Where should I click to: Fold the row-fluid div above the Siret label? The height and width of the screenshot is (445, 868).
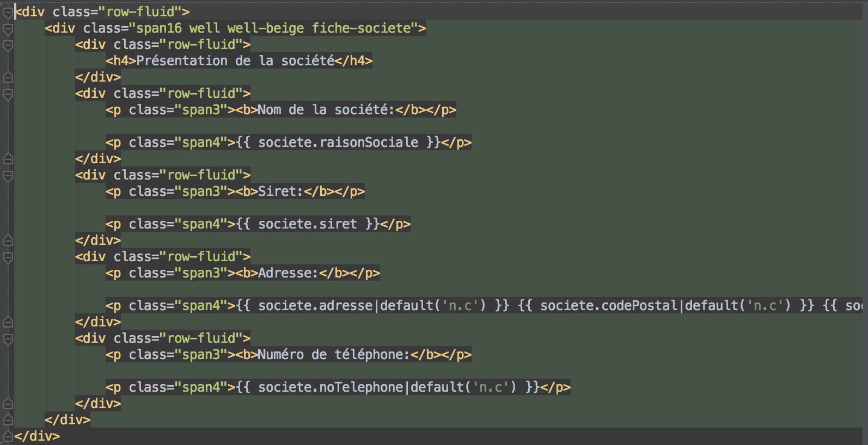click(x=8, y=176)
